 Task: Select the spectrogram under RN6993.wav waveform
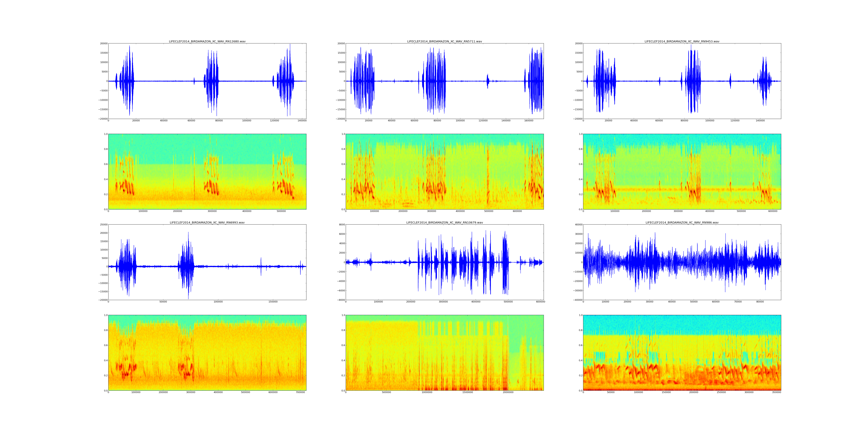[x=207, y=353]
